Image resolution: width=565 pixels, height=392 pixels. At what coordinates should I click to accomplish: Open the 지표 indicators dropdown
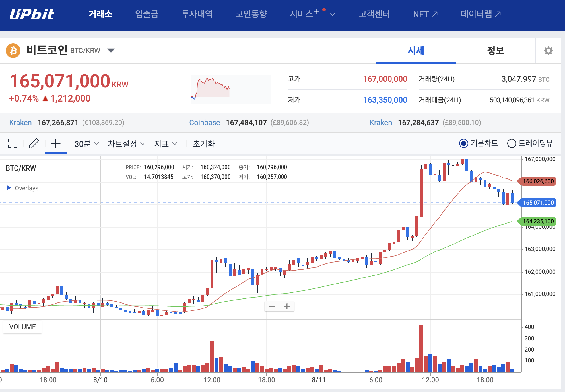tap(166, 144)
